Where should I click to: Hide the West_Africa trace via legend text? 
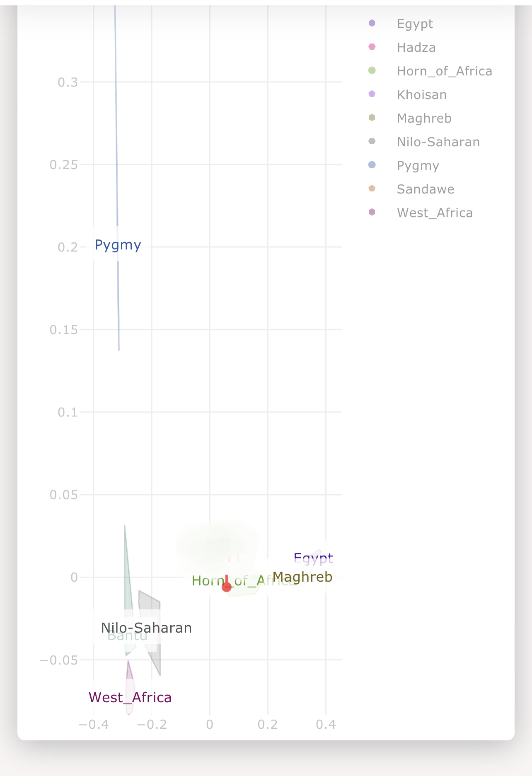(435, 213)
